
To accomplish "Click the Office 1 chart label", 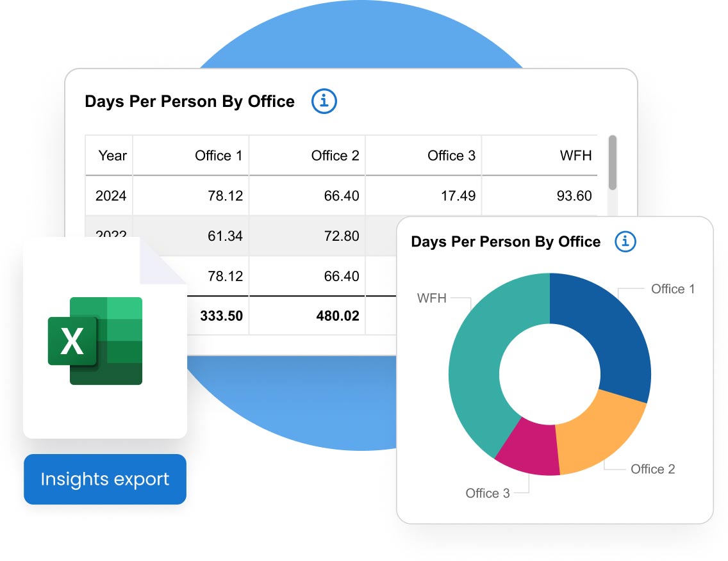I will pos(672,289).
